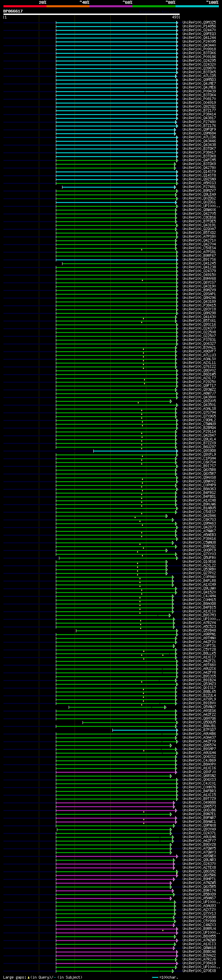Open hit UniRef100_Q9ZU05
The image size is (222, 980).
[x=199, y=401]
